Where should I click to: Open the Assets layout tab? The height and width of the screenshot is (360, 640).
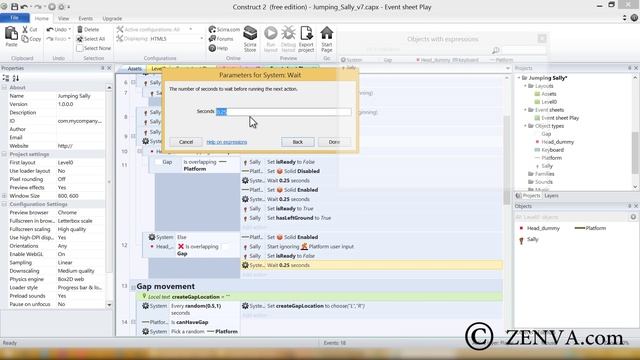pyautogui.click(x=134, y=69)
